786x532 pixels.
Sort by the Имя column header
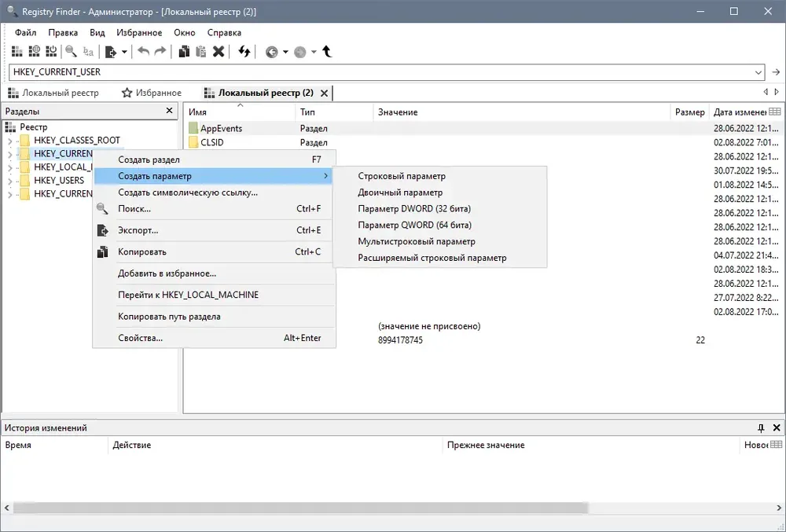240,112
